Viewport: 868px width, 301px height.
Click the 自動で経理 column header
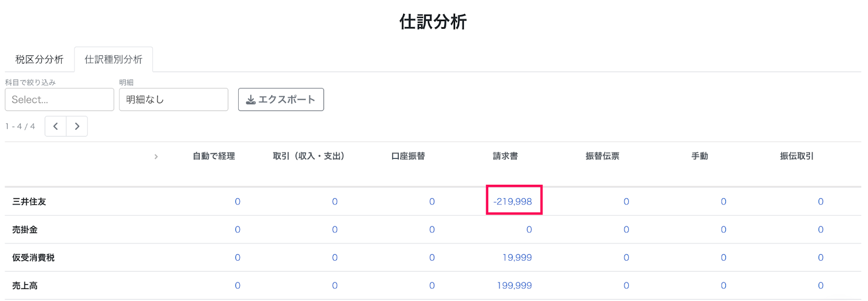(214, 156)
